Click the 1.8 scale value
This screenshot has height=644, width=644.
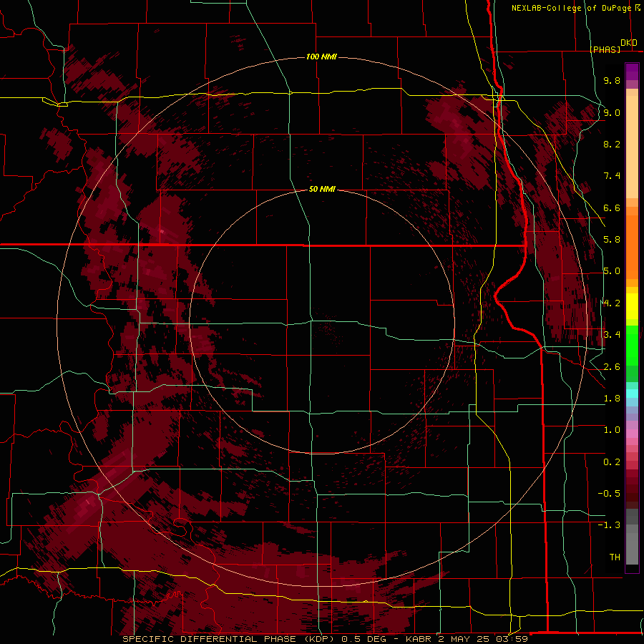612,399
